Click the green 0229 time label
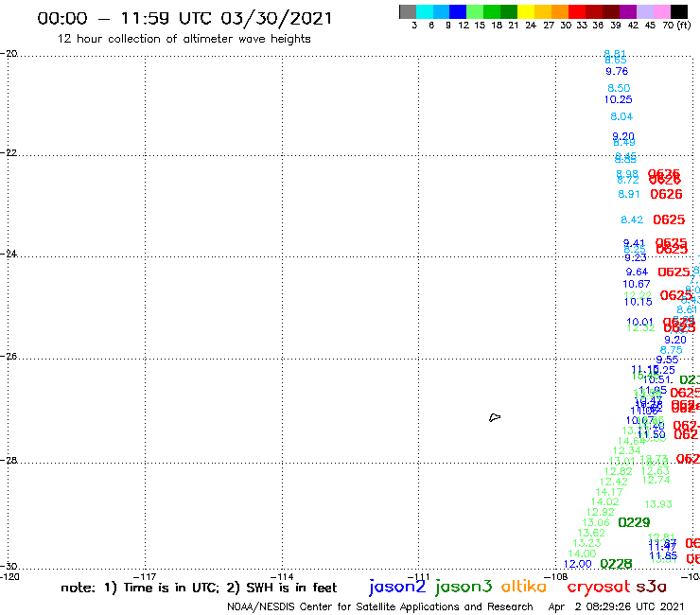This screenshot has height=615, width=700. [634, 522]
